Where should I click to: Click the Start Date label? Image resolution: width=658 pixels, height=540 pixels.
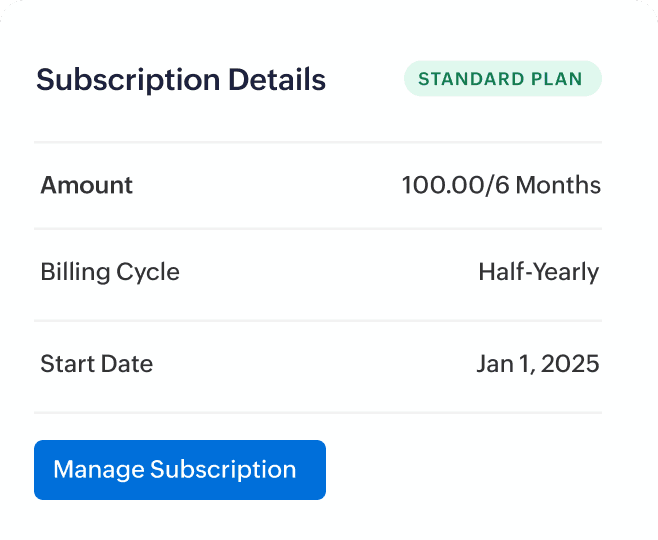click(x=97, y=363)
